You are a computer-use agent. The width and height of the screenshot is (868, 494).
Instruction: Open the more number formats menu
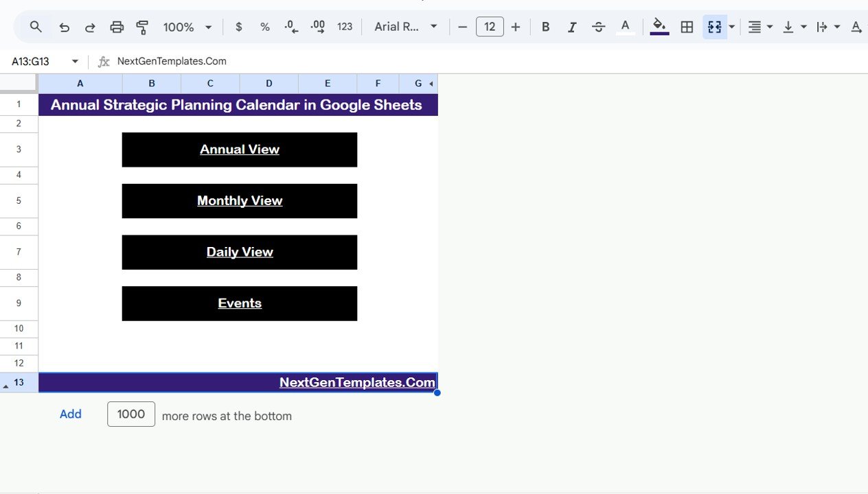pyautogui.click(x=344, y=27)
